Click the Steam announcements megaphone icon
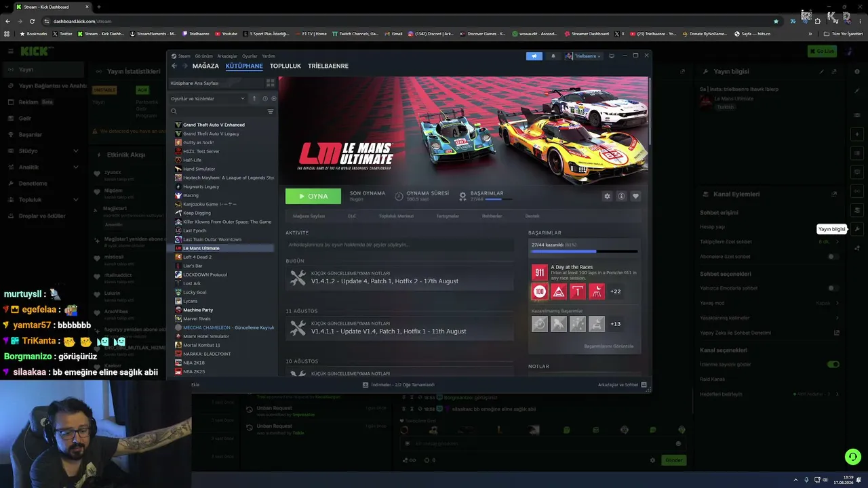868x488 pixels. pyautogui.click(x=534, y=56)
